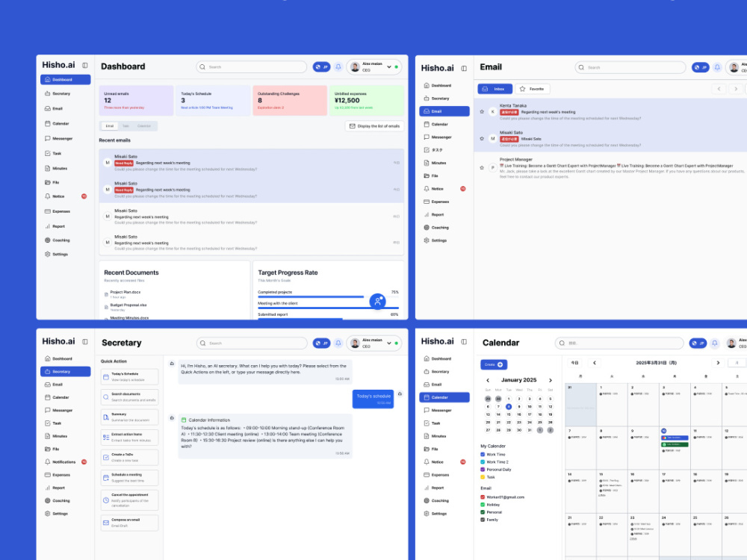747x560 pixels.
Task: Run the Search documents quick action
Action: (x=129, y=397)
